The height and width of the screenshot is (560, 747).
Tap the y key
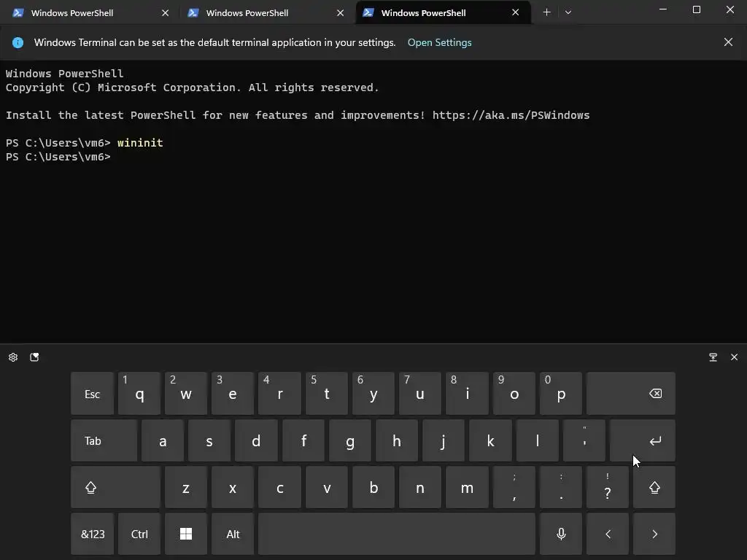pos(373,393)
